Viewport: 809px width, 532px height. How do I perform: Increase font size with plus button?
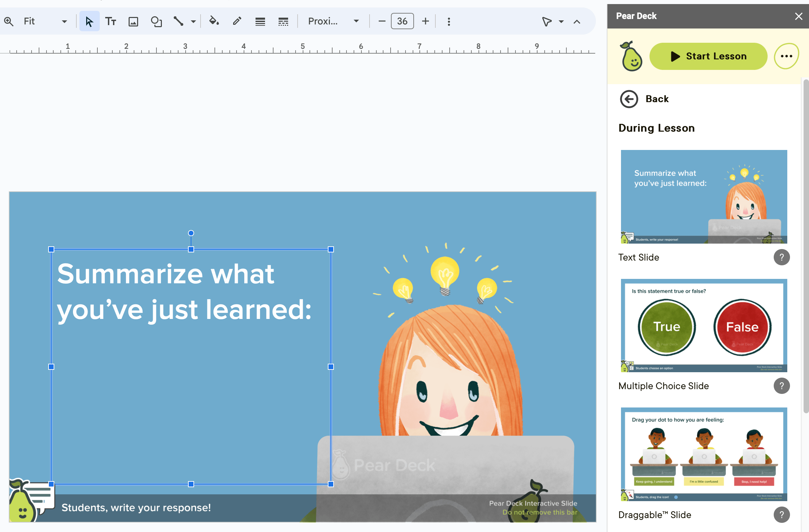coord(425,21)
